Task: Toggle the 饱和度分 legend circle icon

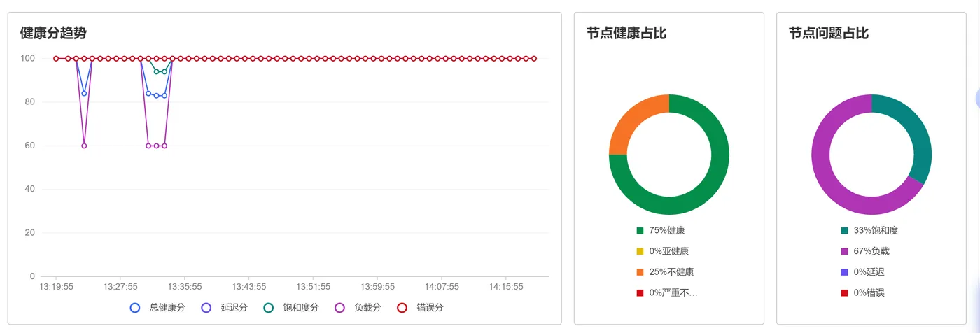Action: [x=269, y=307]
